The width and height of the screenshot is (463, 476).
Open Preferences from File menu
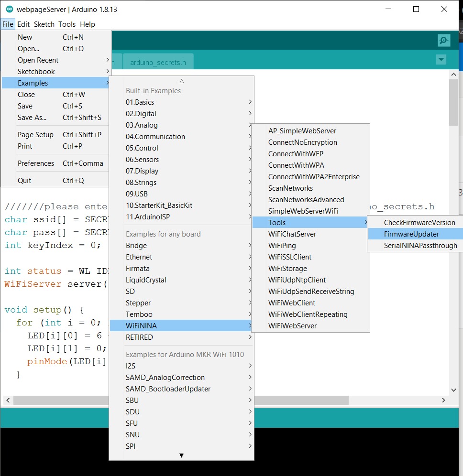(x=55, y=163)
